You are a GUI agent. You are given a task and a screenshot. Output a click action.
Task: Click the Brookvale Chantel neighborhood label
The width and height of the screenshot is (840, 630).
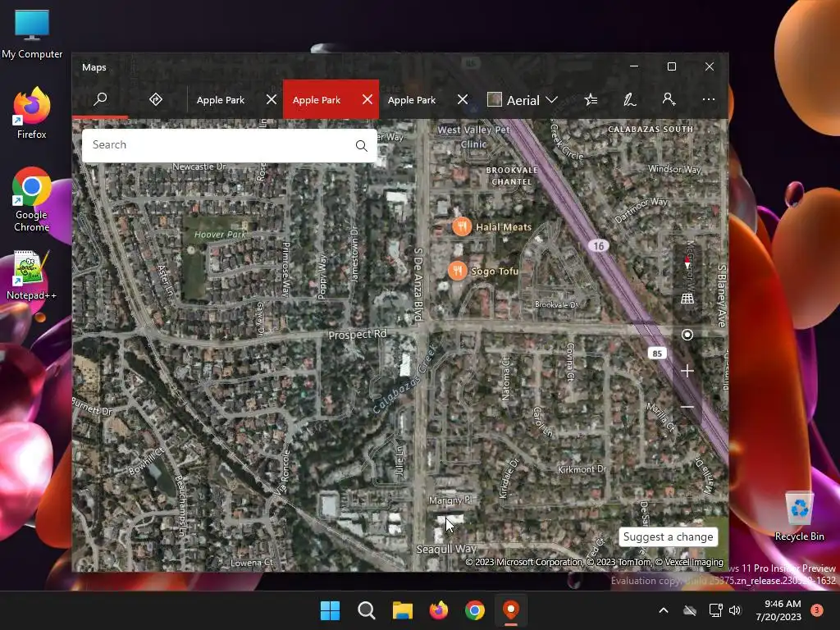512,176
